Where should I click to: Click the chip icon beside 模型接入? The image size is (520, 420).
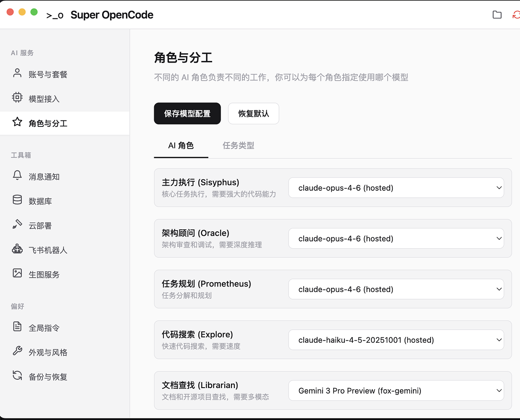pos(17,97)
